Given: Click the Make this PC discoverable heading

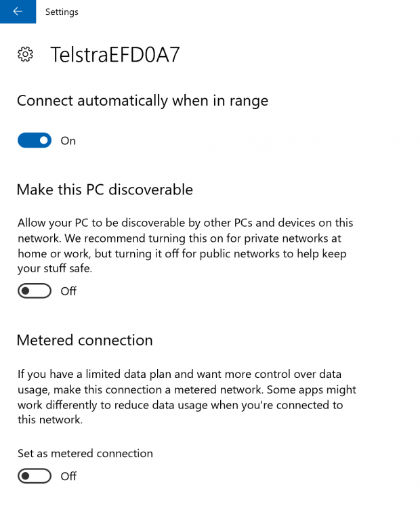Looking at the screenshot, I should point(105,190).
